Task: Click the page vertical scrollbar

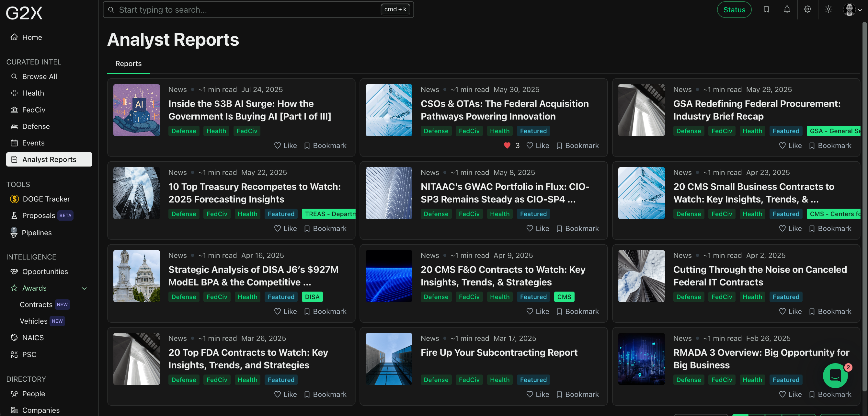Action: (864, 206)
